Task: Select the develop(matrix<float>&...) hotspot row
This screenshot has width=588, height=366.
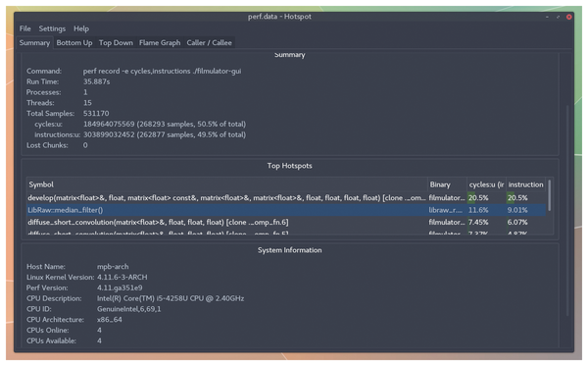Action: 286,198
